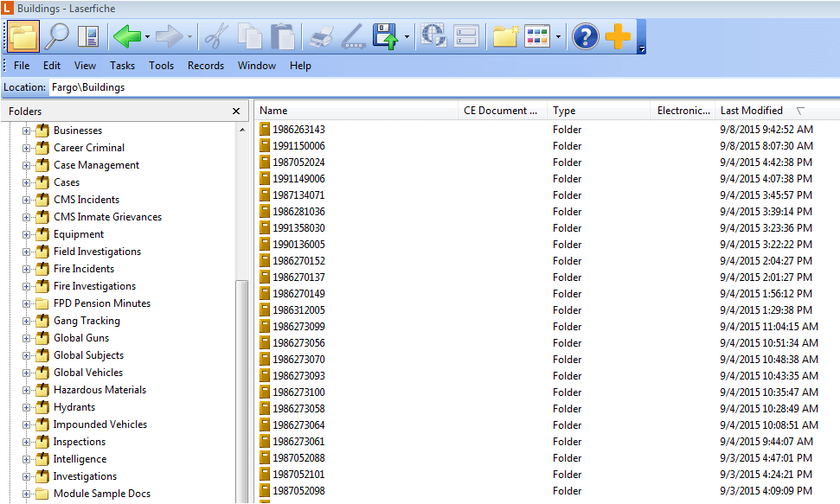The image size is (840, 504).
Task: Click the plain folder icon for FPD Pension Minutes
Action: pos(42,303)
